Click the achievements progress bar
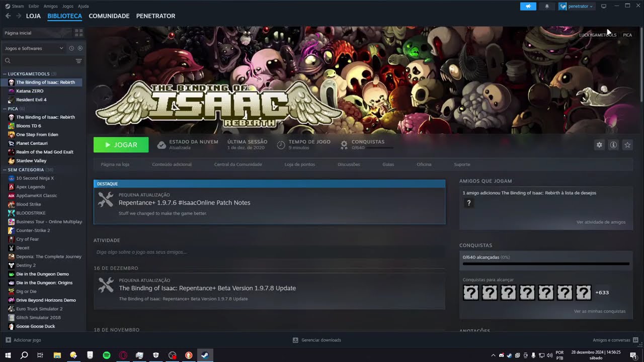Viewport: 644px width, 362px height. [546, 263]
